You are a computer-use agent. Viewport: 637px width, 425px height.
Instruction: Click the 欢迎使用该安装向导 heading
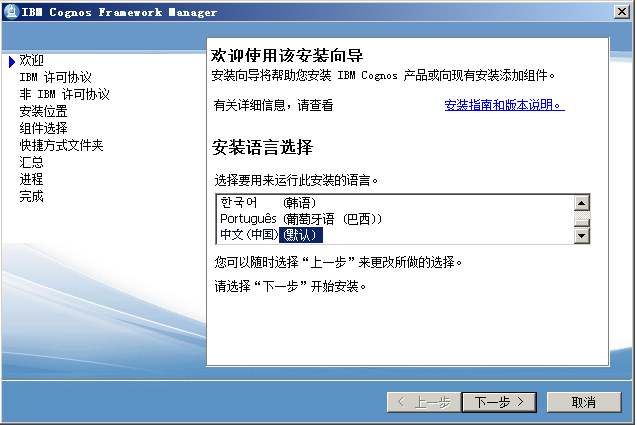click(287, 55)
